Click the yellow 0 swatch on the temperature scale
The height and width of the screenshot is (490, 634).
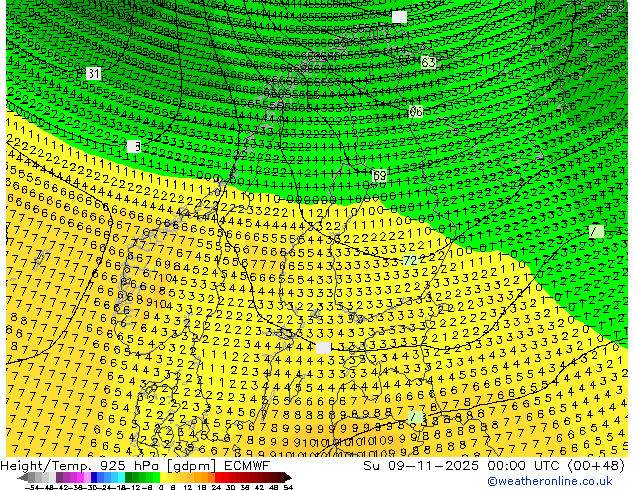[x=164, y=477]
